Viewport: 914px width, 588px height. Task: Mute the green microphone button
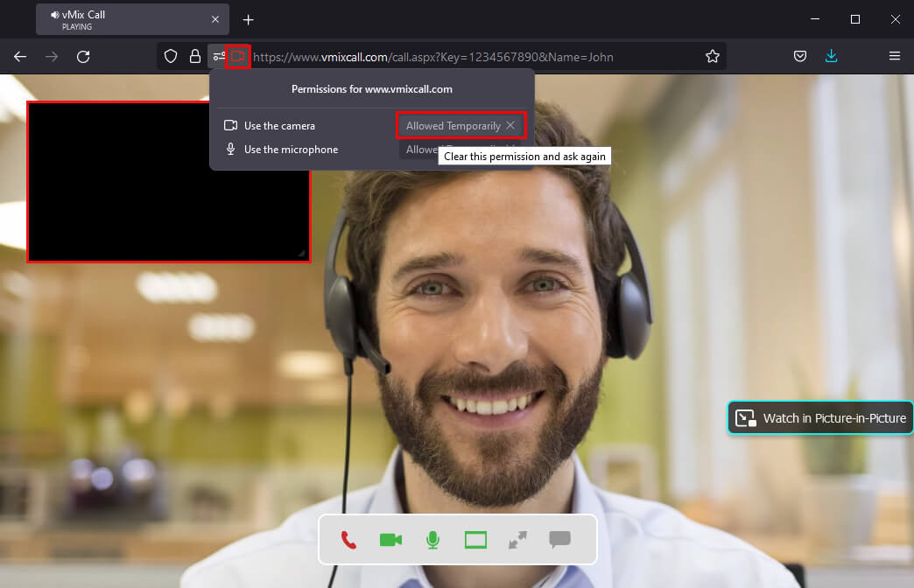point(432,540)
